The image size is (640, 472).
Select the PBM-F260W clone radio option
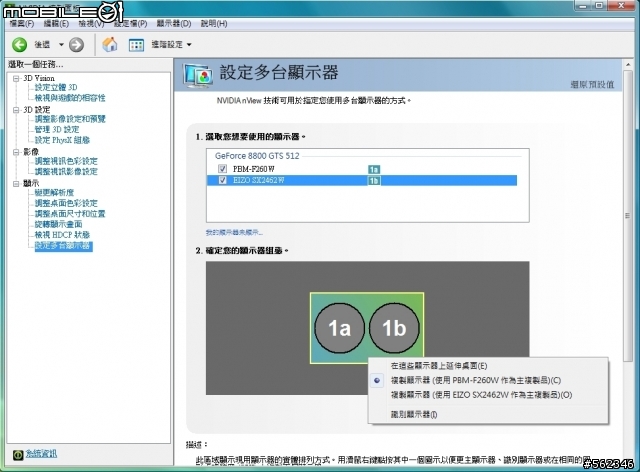point(377,381)
